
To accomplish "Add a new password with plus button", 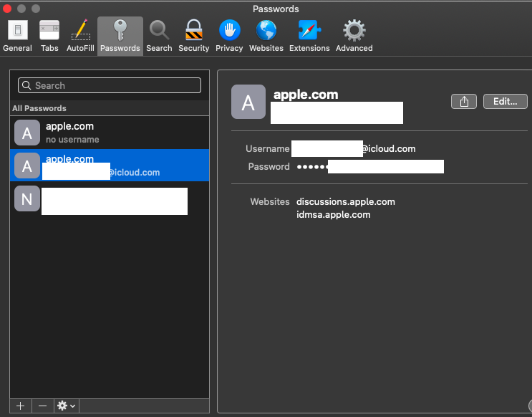I will point(20,406).
